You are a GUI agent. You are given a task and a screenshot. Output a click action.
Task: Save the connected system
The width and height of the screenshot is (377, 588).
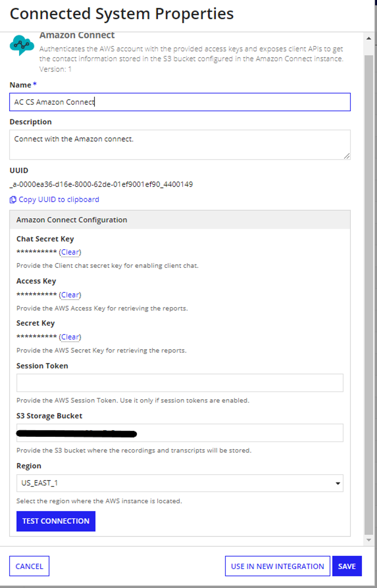click(x=347, y=566)
